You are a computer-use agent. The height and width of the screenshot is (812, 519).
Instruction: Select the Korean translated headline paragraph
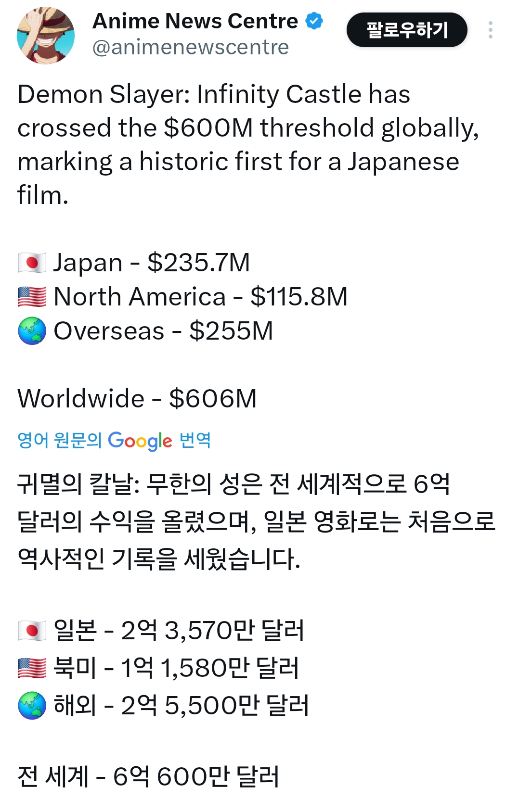point(256,521)
